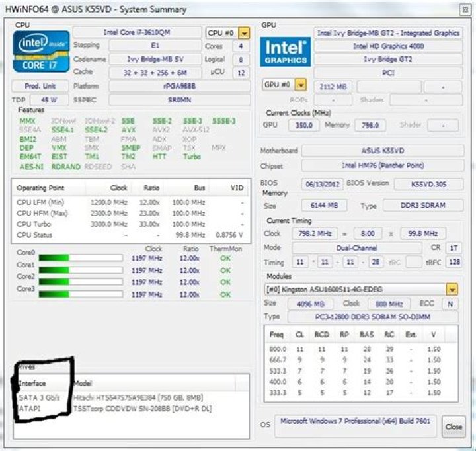Viewport: 476px width, 451px height.
Task: Click the Stepping E1 field
Action: tap(155, 46)
